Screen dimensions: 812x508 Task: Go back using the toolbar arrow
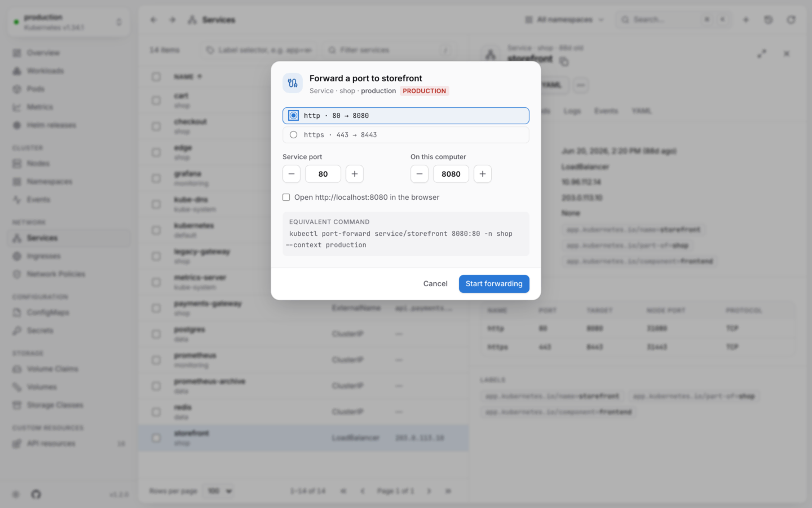[x=153, y=20]
